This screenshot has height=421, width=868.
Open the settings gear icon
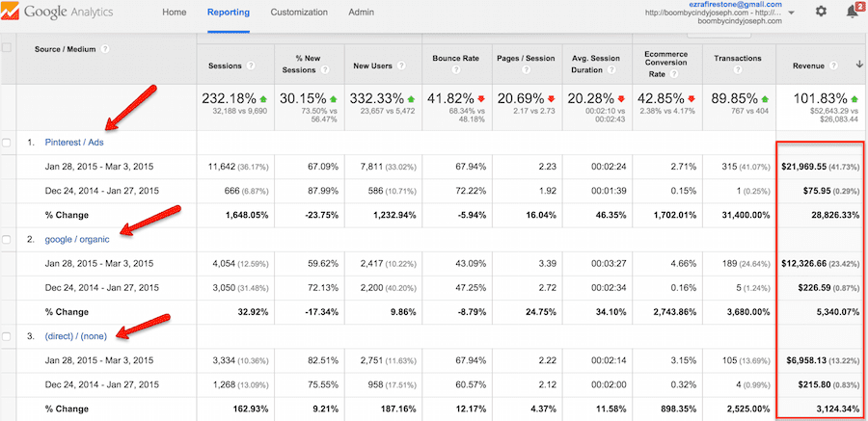click(x=821, y=12)
